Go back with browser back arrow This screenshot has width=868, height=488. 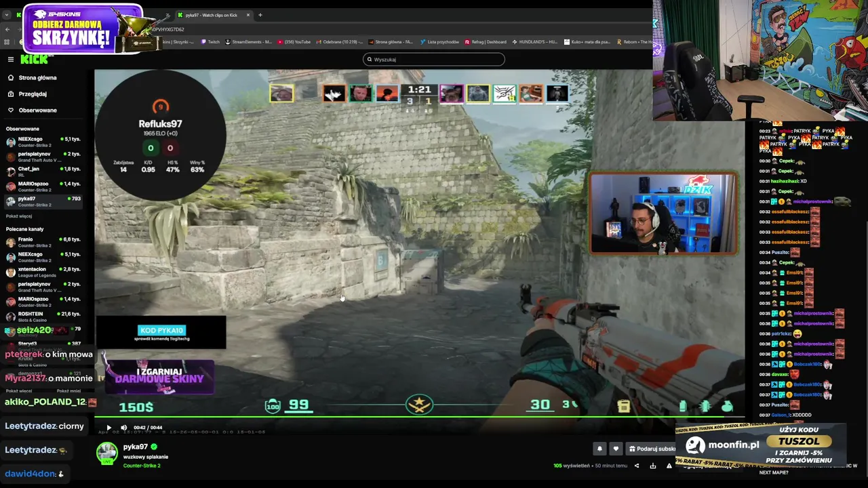click(x=7, y=29)
